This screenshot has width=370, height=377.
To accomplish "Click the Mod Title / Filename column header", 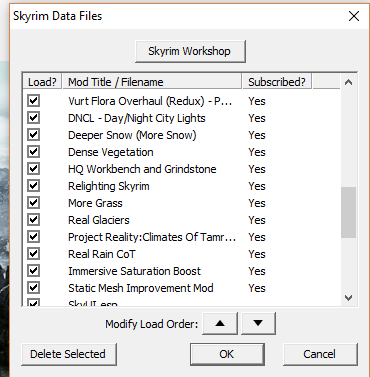I will pyautogui.click(x=152, y=82).
